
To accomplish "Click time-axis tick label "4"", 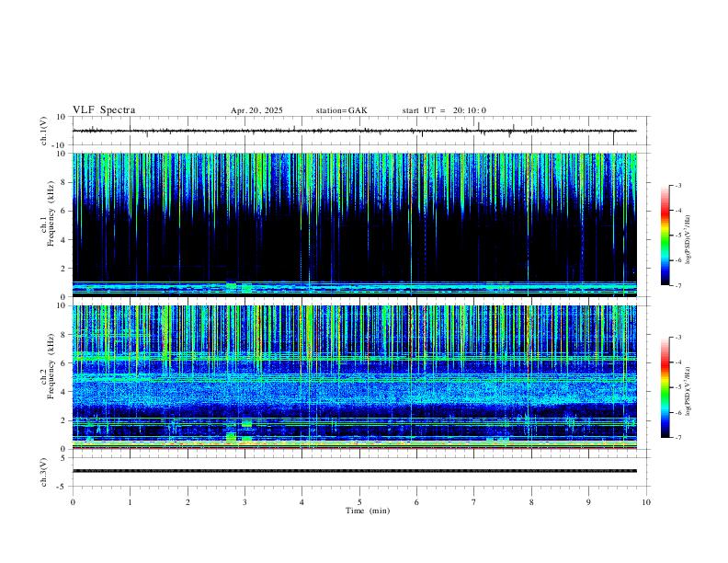I will point(301,502).
